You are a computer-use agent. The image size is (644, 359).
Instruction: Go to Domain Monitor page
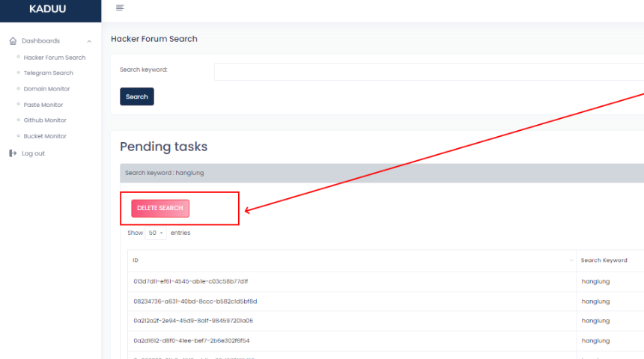point(47,88)
